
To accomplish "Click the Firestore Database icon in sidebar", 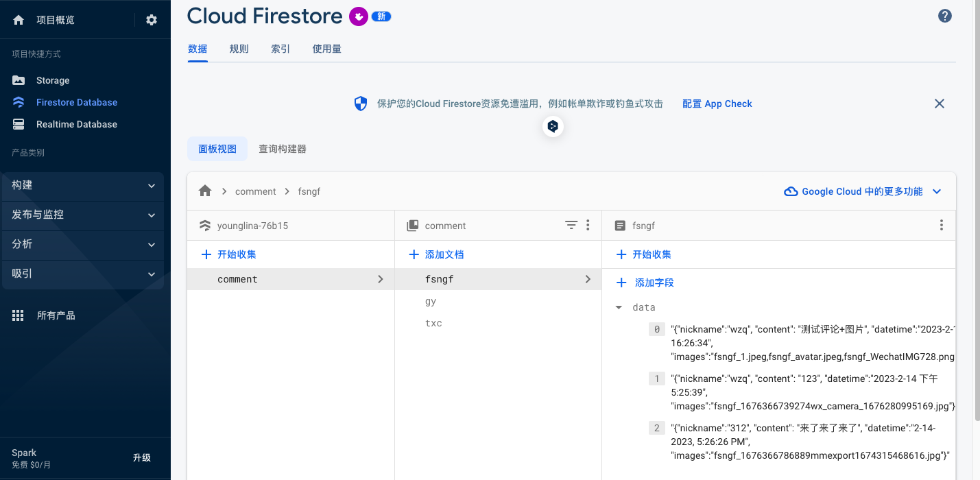I will (19, 102).
